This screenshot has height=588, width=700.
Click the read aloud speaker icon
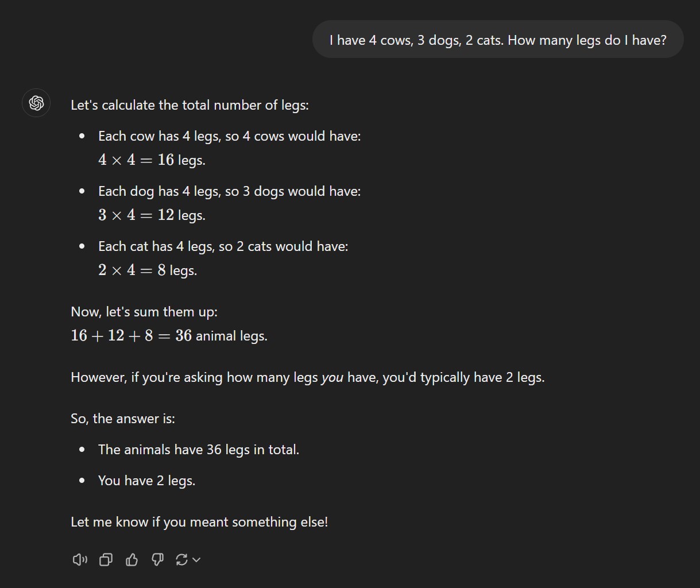click(x=80, y=559)
